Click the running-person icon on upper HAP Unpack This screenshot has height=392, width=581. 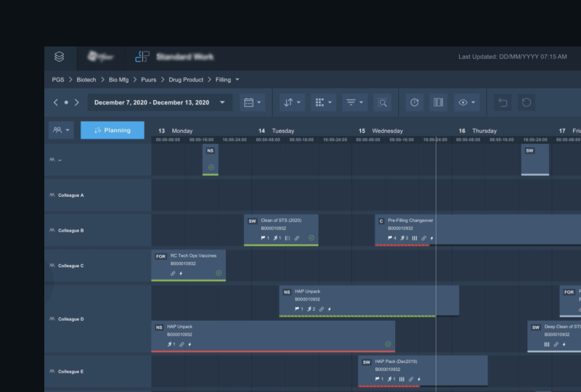click(x=309, y=309)
